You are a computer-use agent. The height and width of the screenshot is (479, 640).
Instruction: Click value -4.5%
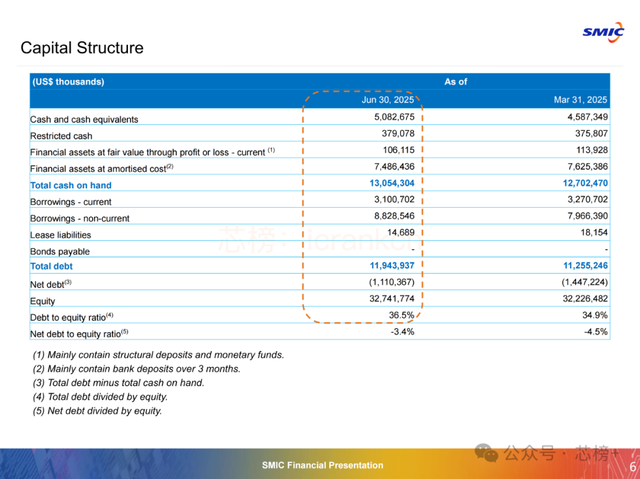[596, 332]
